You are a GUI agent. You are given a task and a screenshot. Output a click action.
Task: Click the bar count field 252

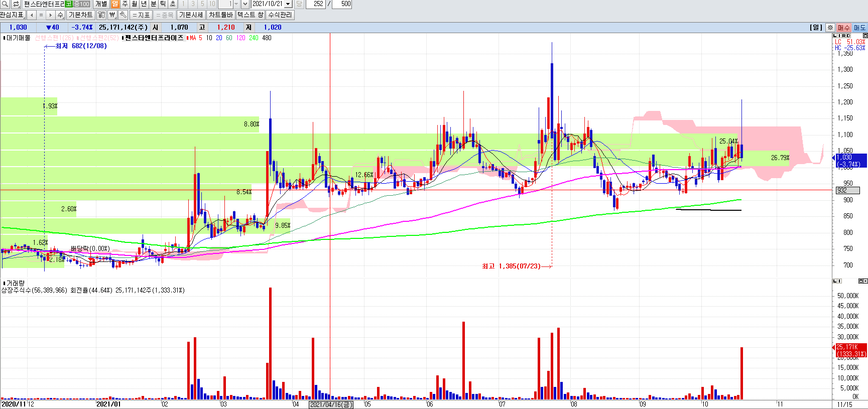[x=316, y=4]
